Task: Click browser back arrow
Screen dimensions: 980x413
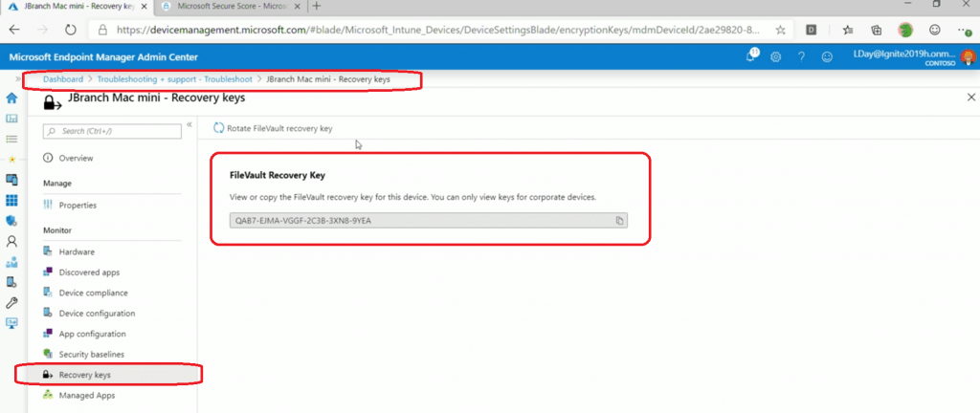Action: pyautogui.click(x=14, y=30)
